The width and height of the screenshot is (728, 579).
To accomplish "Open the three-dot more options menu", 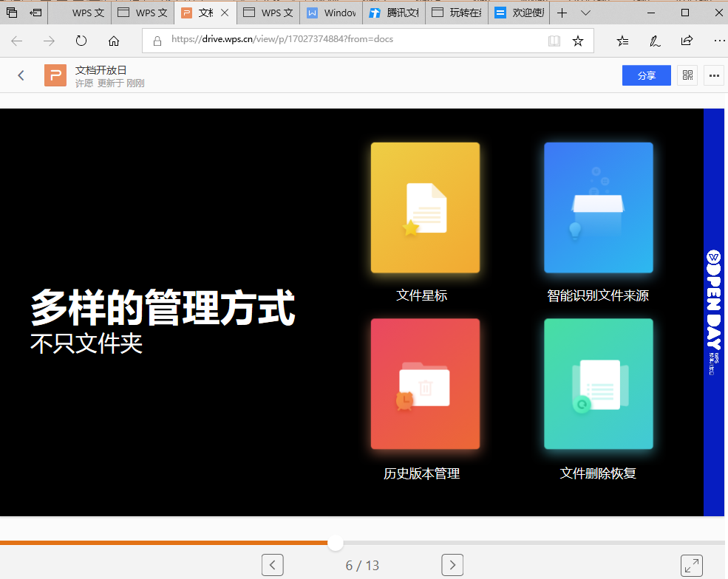I will click(713, 75).
